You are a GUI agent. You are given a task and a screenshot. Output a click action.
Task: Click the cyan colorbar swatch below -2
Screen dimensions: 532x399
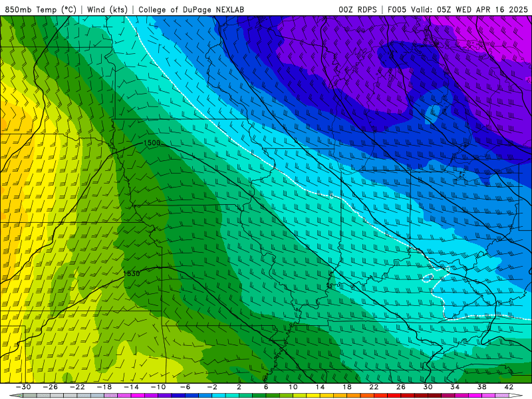click(x=219, y=396)
